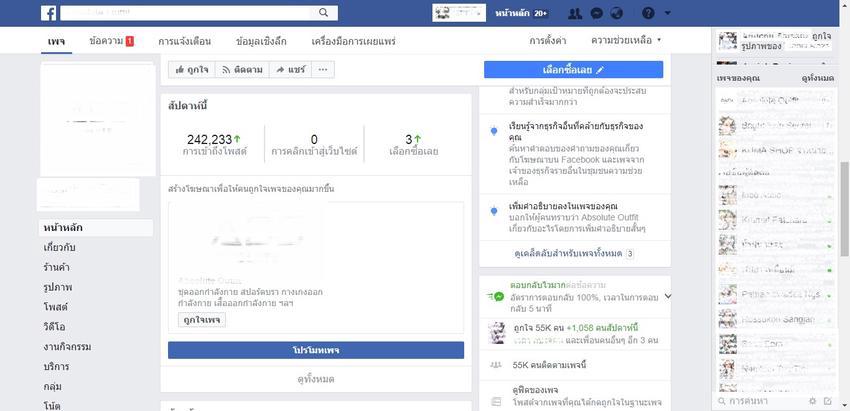Open the more options ellipsis button
This screenshot has width=850, height=411.
(x=323, y=69)
